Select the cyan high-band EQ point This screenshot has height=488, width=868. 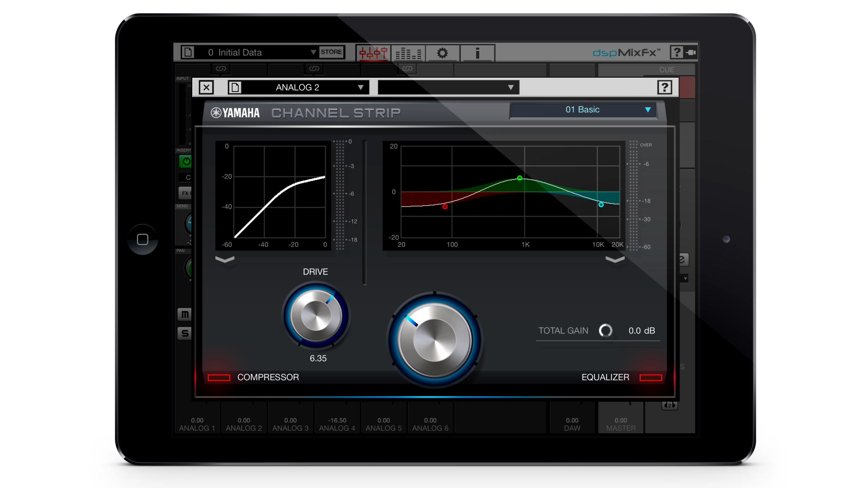[601, 205]
